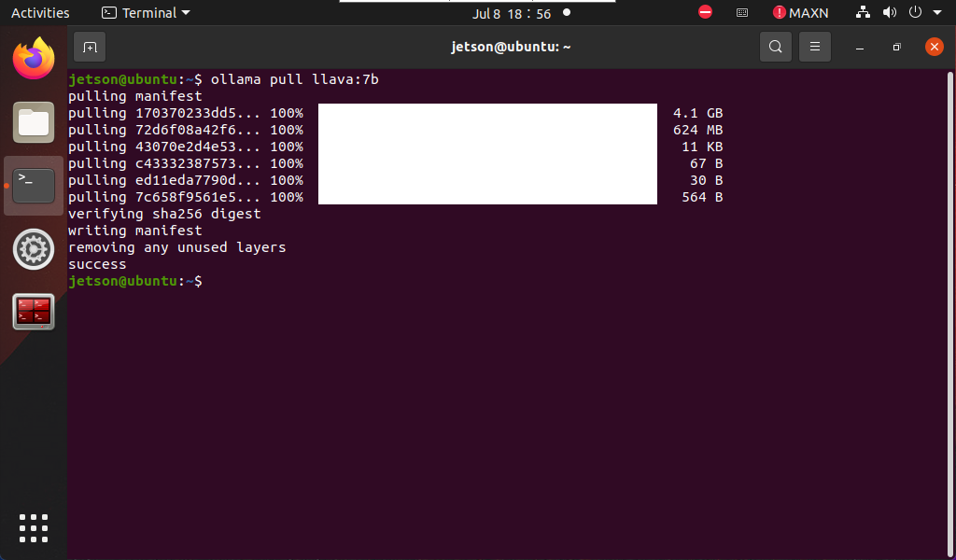Open the Files manager from dock

(34, 122)
